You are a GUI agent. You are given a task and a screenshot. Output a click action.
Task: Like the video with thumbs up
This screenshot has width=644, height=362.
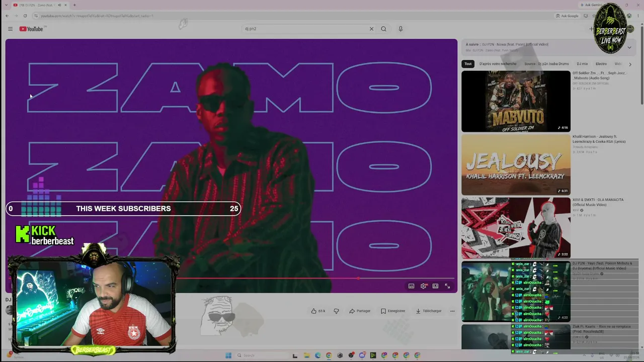coord(318,311)
